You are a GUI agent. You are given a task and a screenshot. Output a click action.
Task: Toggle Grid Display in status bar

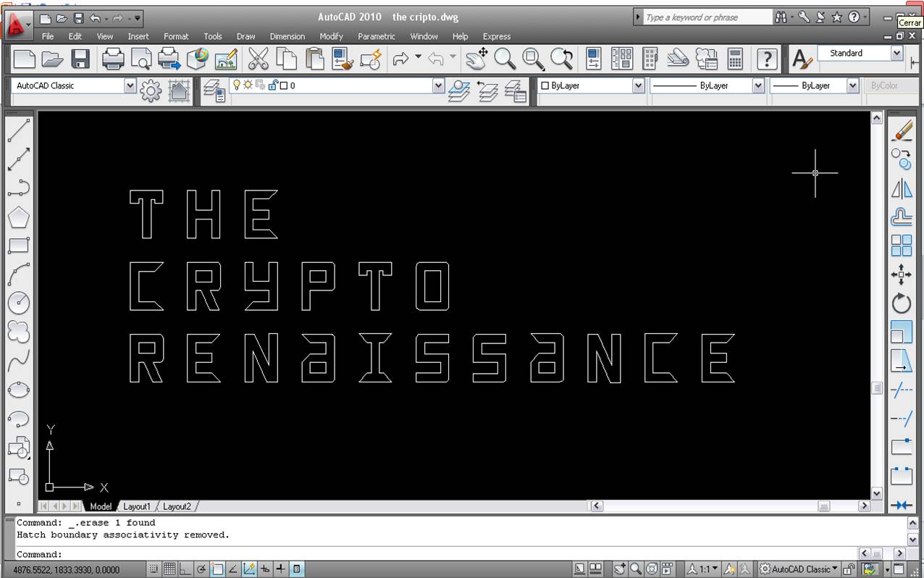pos(169,569)
